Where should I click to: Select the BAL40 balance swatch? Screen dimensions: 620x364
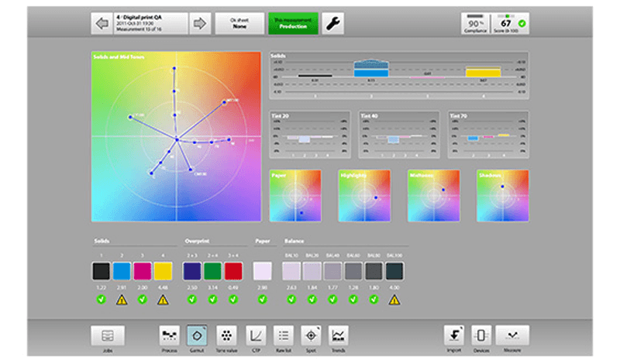[x=332, y=271]
